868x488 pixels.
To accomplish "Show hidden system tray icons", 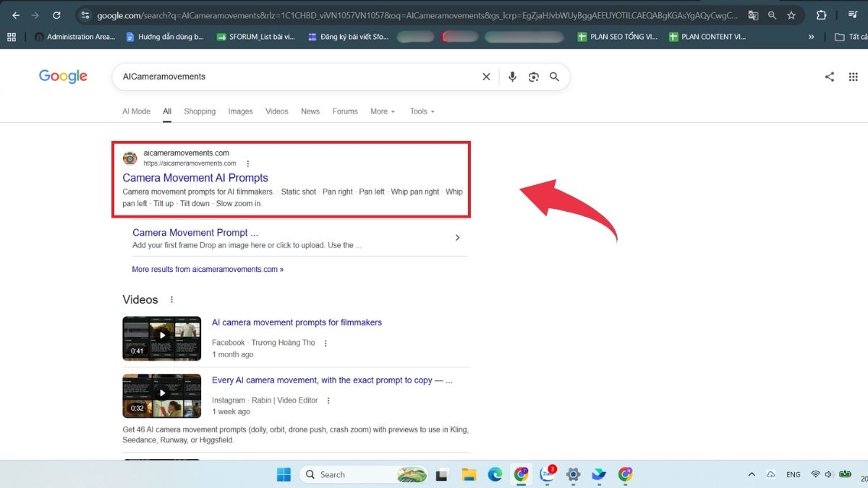I will 752,474.
